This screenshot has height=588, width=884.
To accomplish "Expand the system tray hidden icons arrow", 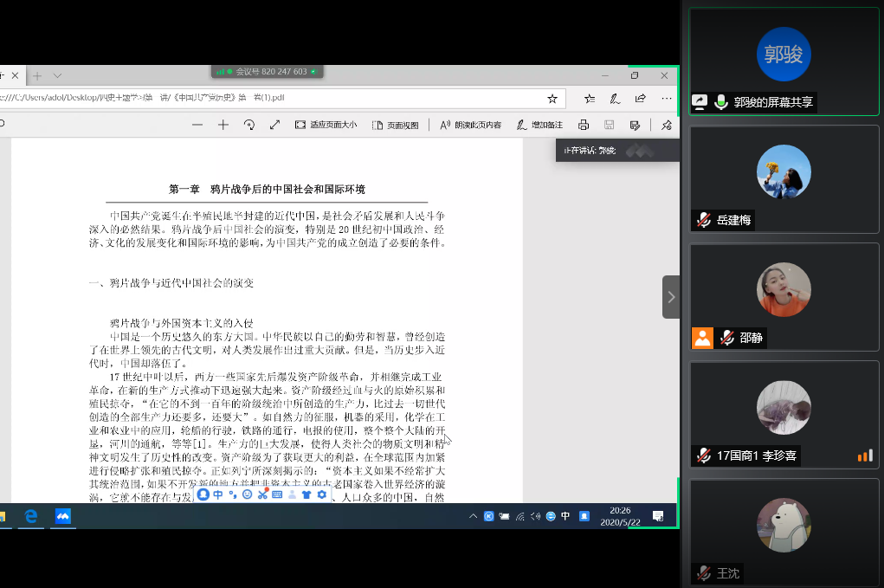I will tap(473, 517).
